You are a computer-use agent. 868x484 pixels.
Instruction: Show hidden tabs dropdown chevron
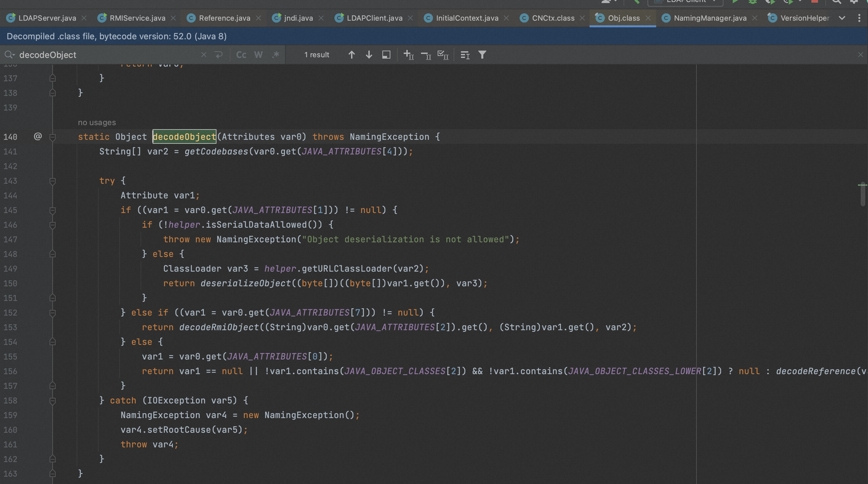842,18
